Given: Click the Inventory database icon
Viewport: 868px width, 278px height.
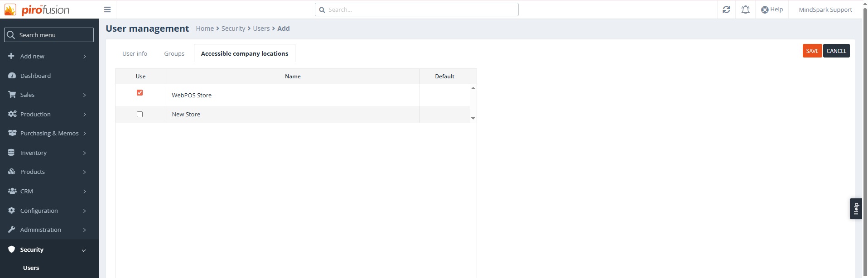Looking at the screenshot, I should click(12, 153).
